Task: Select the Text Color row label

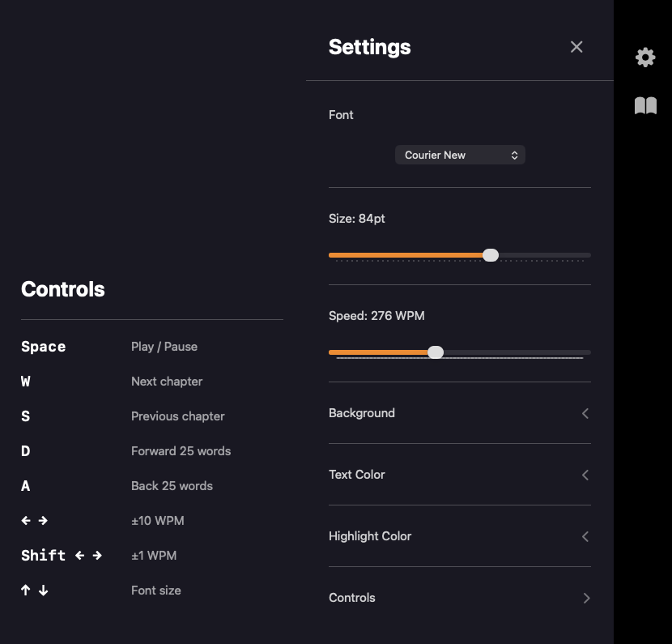Action: pos(356,475)
